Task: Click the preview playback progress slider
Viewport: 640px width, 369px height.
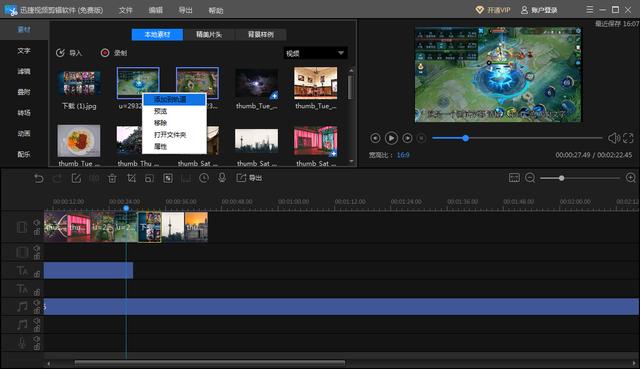Action: pyautogui.click(x=517, y=138)
